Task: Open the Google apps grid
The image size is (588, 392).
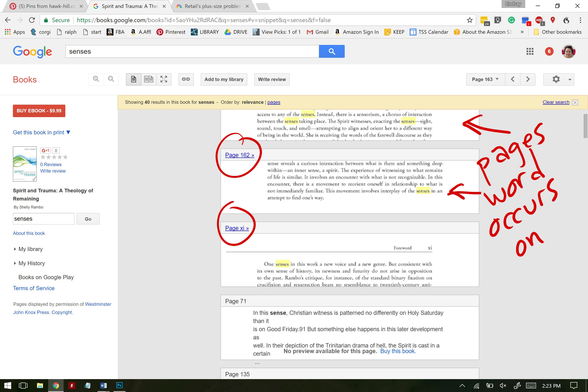Action: click(530, 51)
